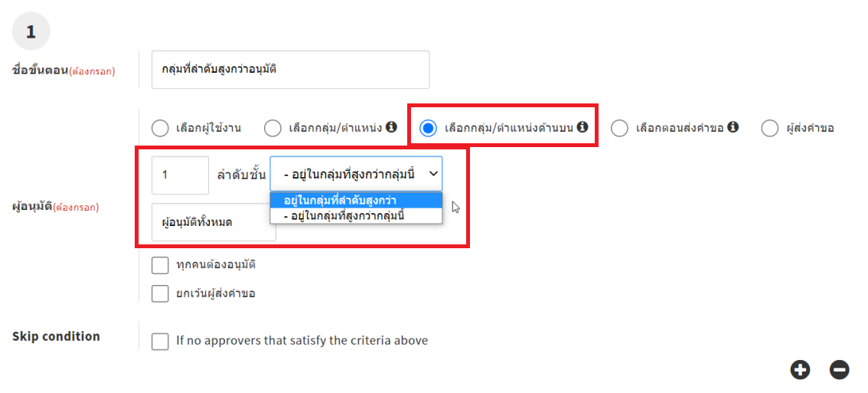
Task: Click the step number 1 circle badge
Action: point(31,31)
